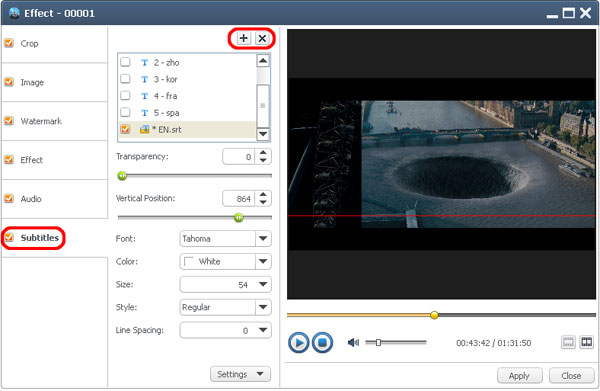Image resolution: width=600 pixels, height=391 pixels.
Task: Close the Effect window with X
Action: (585, 13)
